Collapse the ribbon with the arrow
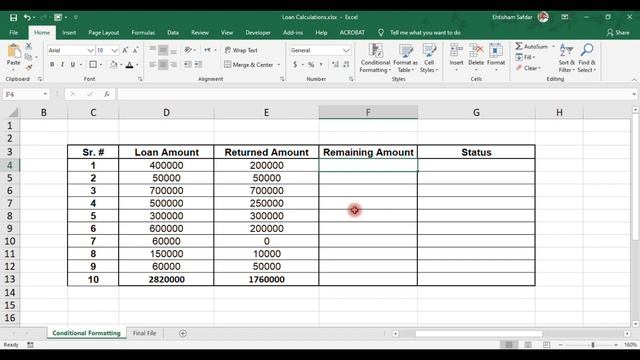 click(x=634, y=80)
